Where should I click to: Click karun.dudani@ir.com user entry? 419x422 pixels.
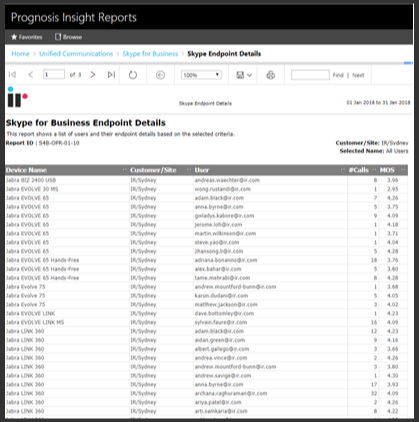click(x=221, y=296)
